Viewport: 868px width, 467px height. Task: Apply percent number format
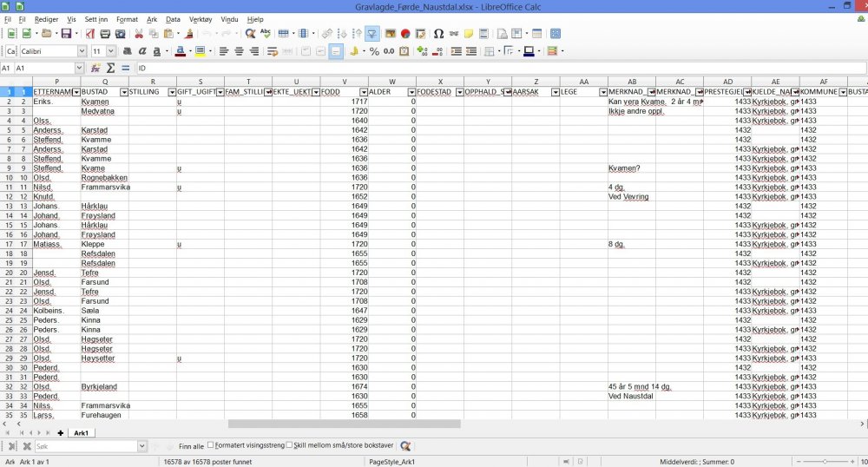[x=374, y=51]
